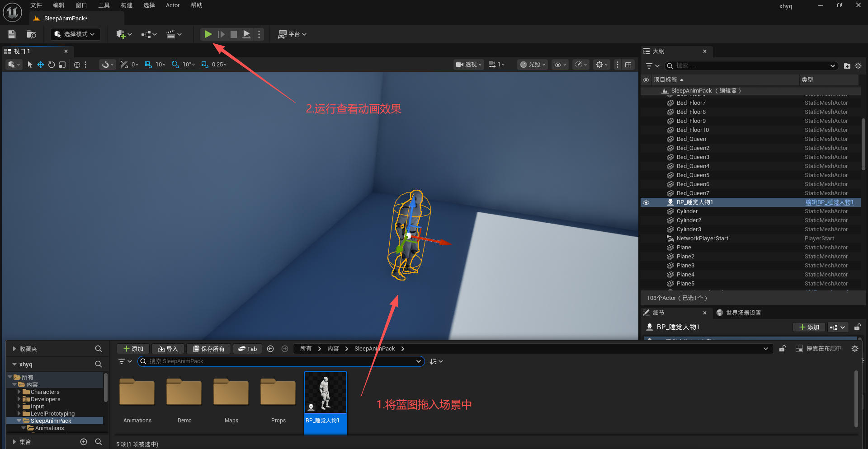The image size is (868, 449).
Task: Open the cinematics sequencer clapboard menu
Action: (x=174, y=34)
